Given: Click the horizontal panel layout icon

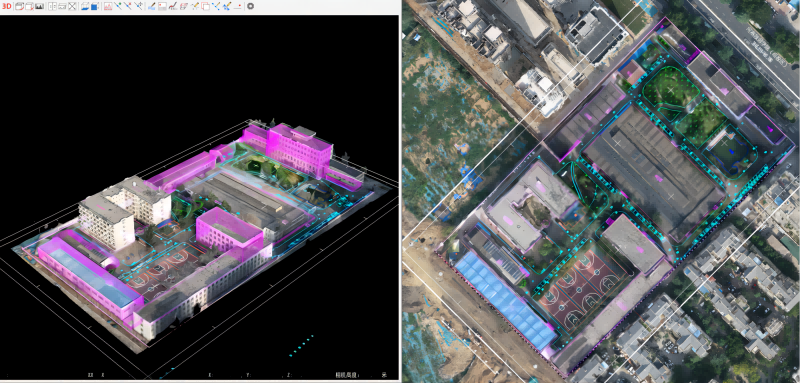Looking at the screenshot, I should click(62, 6).
